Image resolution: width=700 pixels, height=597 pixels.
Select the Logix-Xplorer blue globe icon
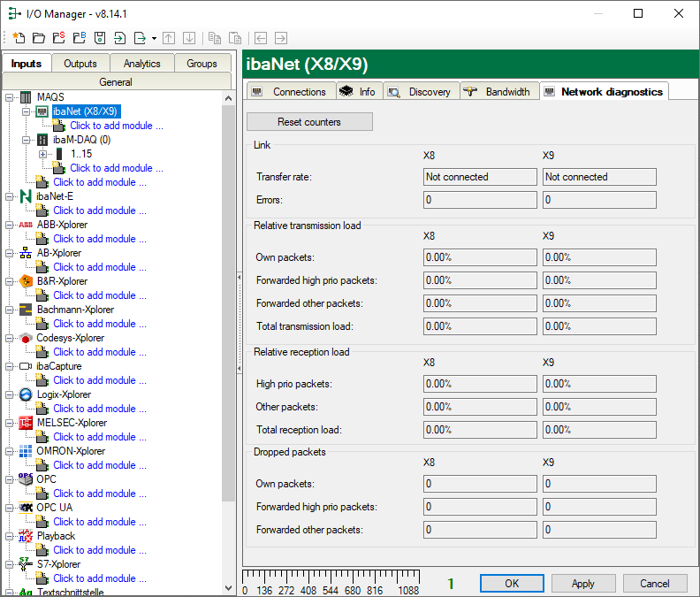tap(26, 394)
